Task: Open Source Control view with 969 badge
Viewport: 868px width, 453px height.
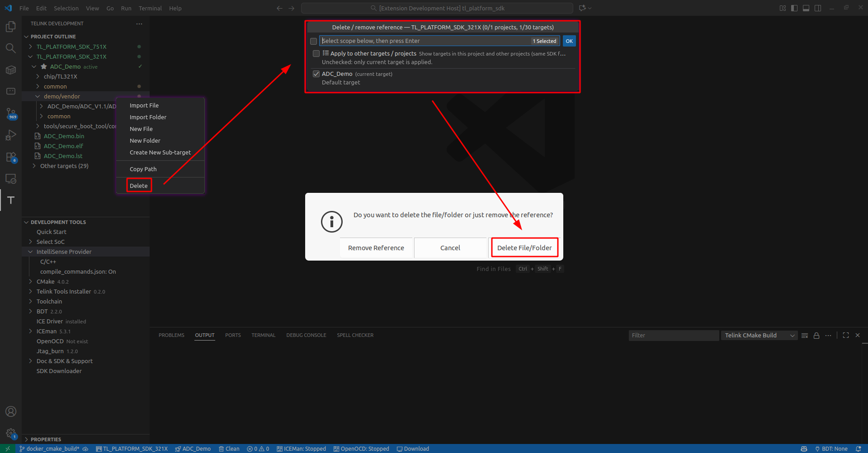Action: [11, 113]
